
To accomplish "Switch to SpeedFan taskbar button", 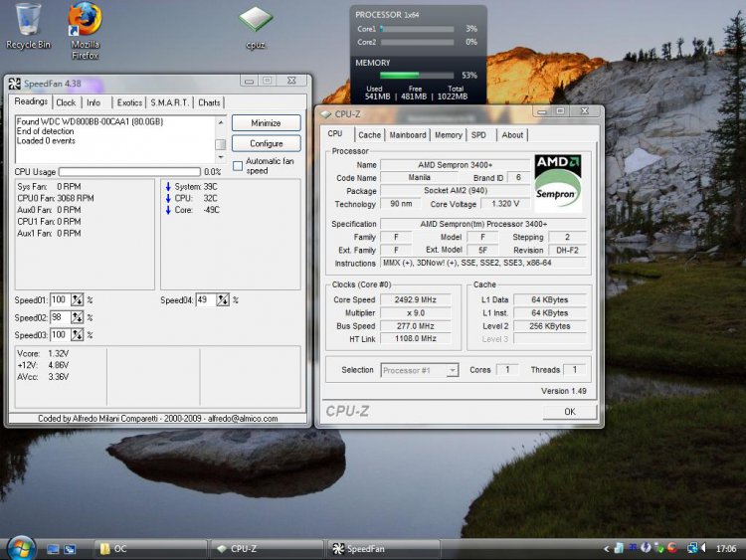I will coord(383,549).
